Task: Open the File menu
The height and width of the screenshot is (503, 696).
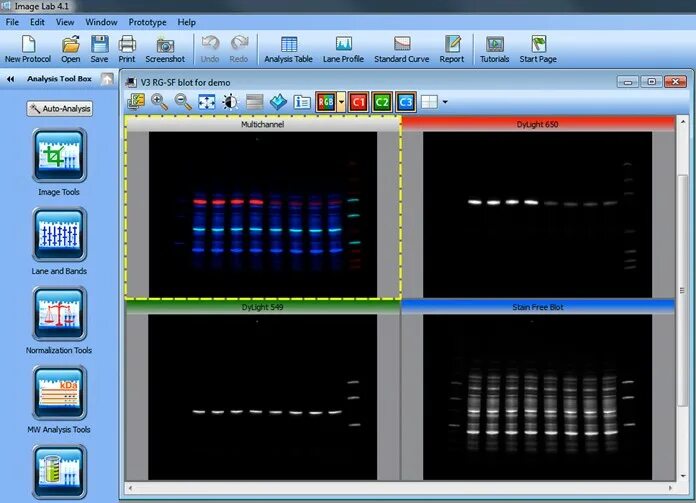Action: point(12,22)
